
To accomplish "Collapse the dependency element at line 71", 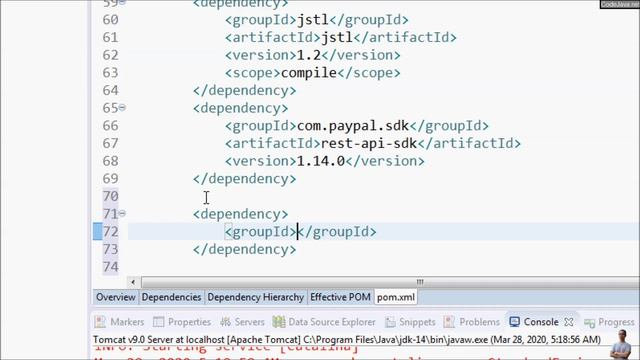I will pyautogui.click(x=122, y=213).
